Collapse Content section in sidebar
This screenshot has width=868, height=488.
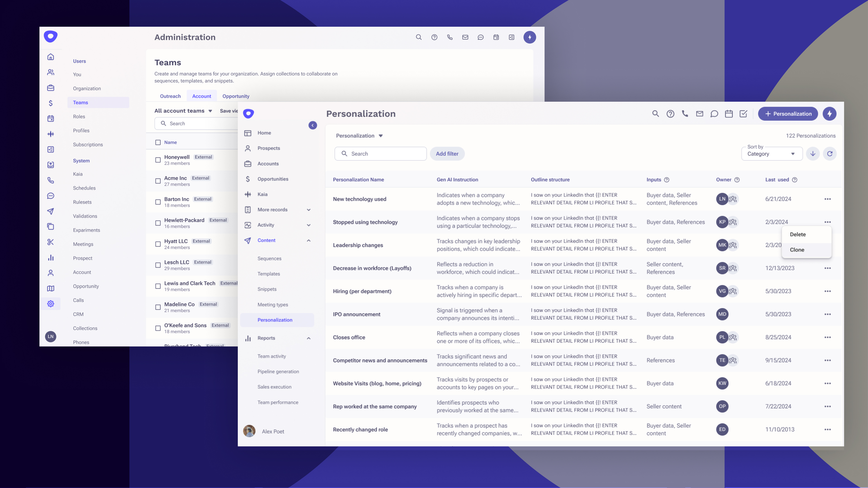309,240
